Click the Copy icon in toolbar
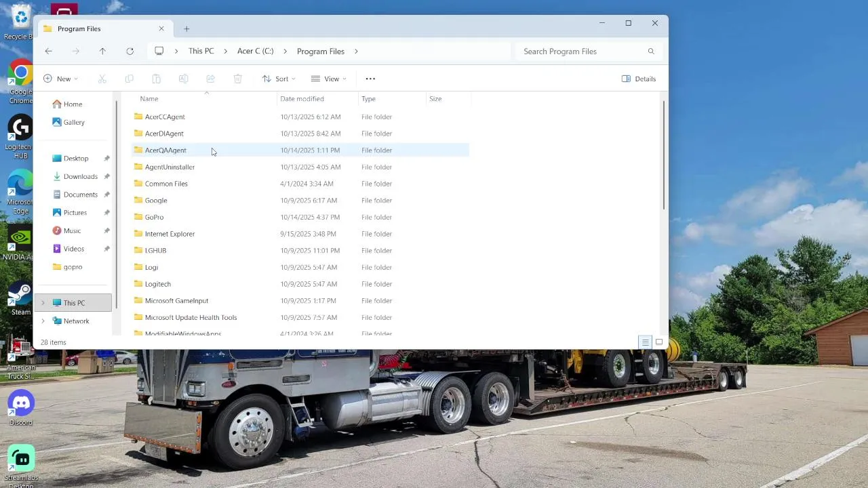This screenshot has width=868, height=488. [x=130, y=79]
